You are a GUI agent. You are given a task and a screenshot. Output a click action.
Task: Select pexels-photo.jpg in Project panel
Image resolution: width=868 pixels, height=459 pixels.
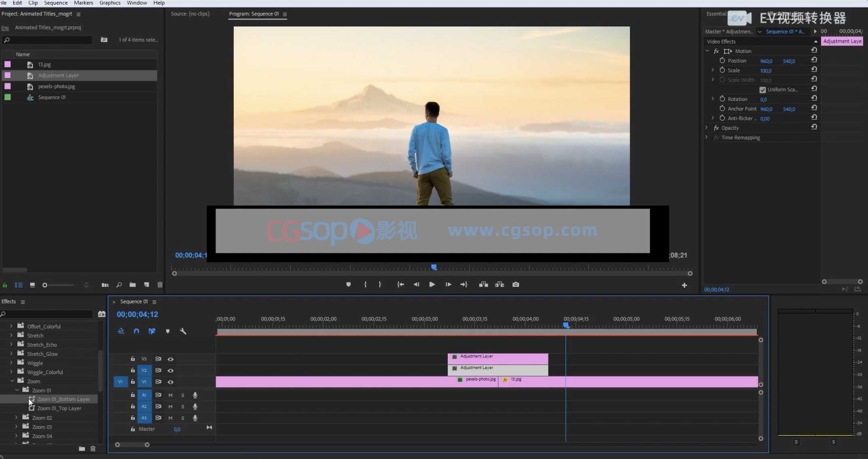click(57, 86)
